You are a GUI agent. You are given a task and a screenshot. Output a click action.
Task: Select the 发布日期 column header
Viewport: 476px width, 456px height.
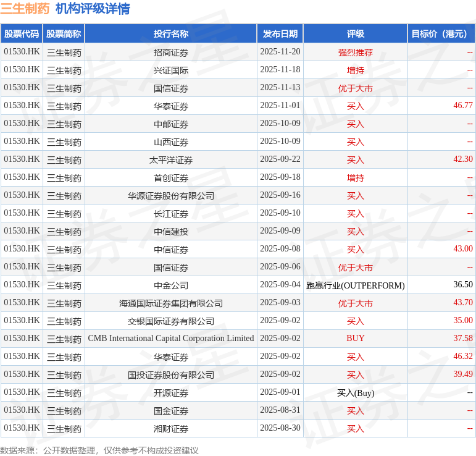(280, 34)
